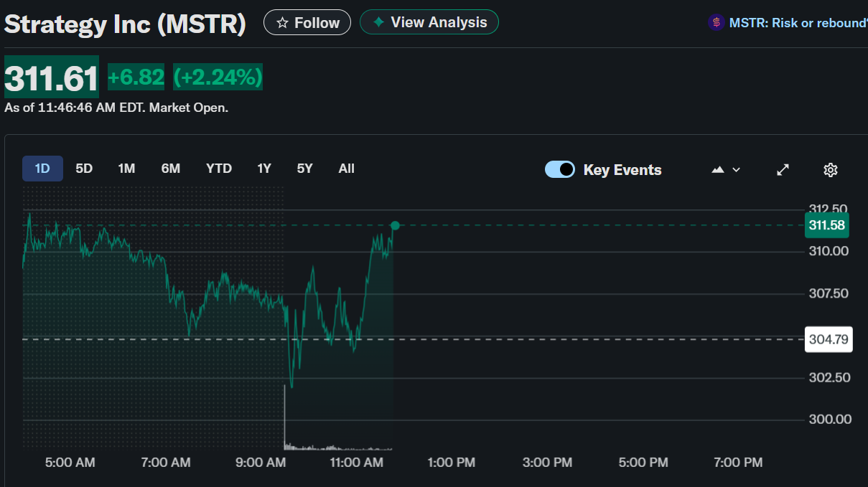
Task: Open the MSTR: Risk or rebound link
Action: point(797,23)
